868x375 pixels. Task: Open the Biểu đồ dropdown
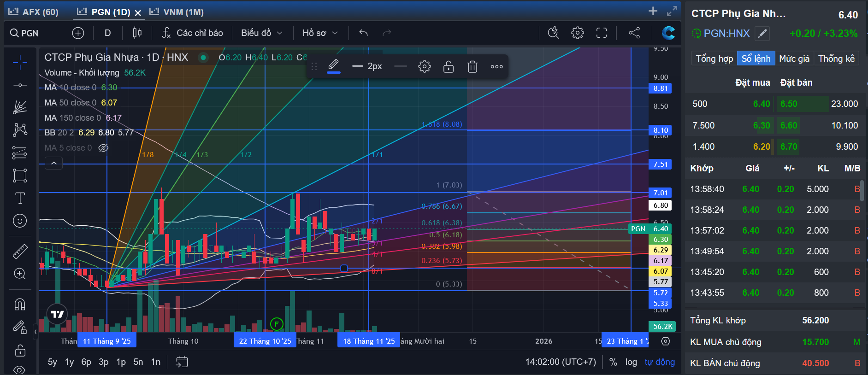tap(261, 33)
